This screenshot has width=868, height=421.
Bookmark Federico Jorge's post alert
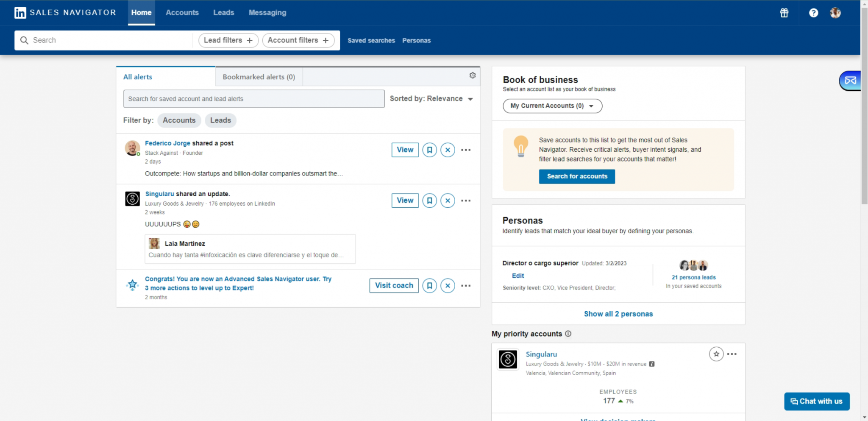[429, 150]
